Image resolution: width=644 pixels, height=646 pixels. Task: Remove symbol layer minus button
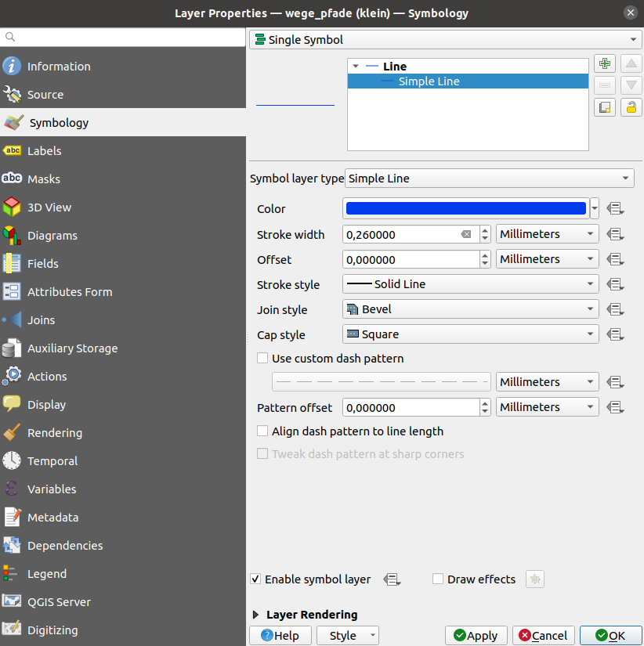pyautogui.click(x=604, y=85)
